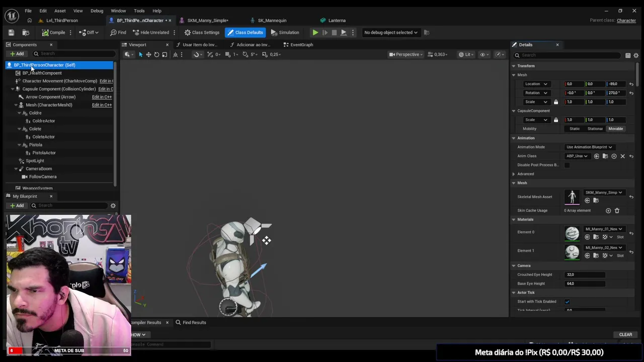Expand the Advanced animation section
This screenshot has height=362, width=644.
click(514, 174)
